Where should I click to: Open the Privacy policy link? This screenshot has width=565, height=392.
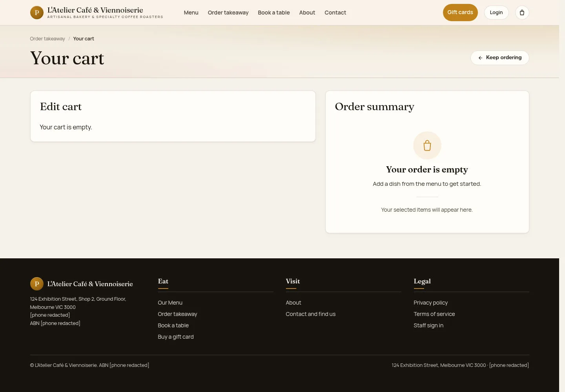(430, 303)
